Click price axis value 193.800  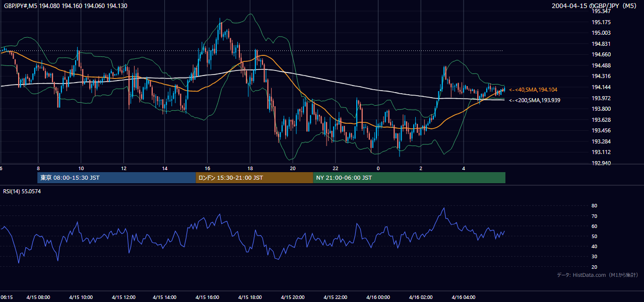point(601,109)
